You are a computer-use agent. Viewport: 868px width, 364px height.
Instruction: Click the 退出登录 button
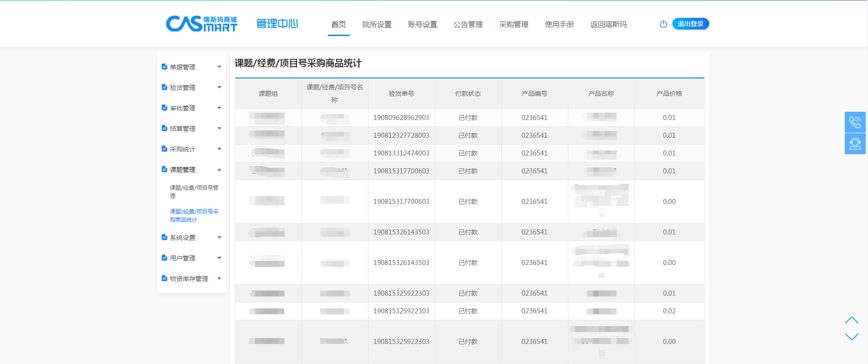[690, 24]
